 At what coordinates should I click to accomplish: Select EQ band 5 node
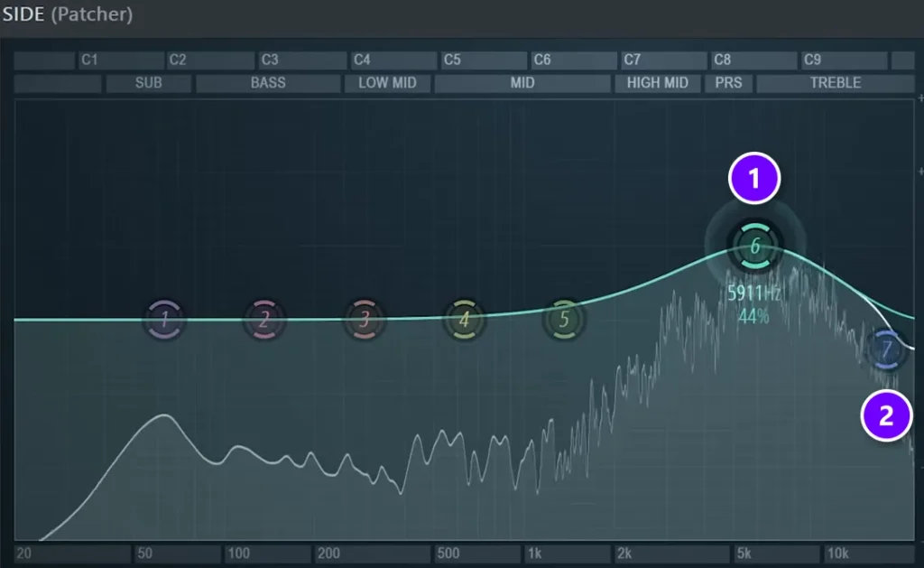pos(564,320)
